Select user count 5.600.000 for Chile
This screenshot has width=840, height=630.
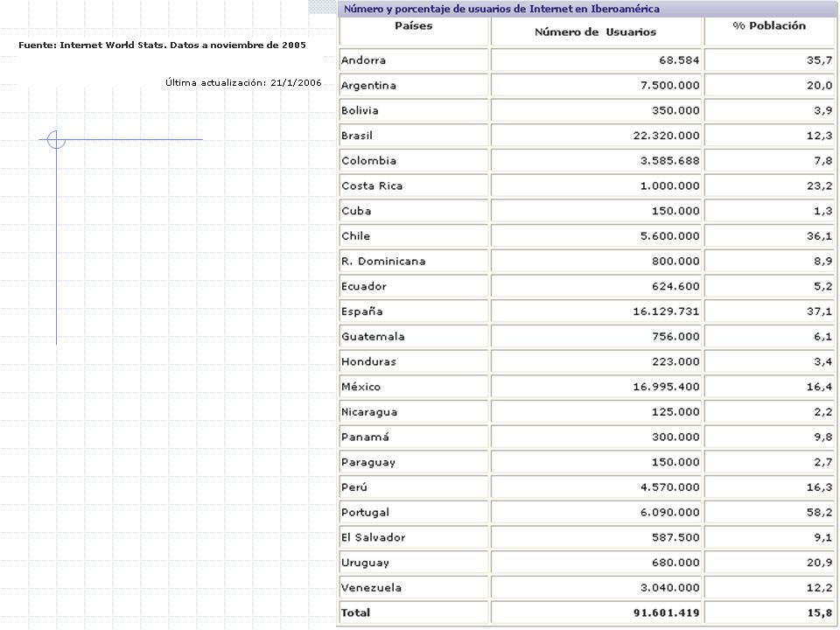(670, 236)
